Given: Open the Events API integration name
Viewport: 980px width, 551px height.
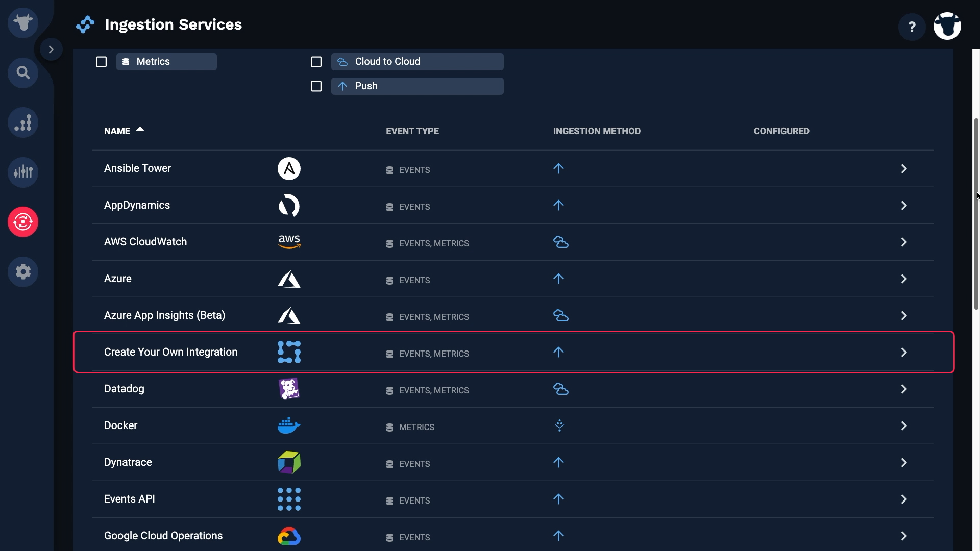Looking at the screenshot, I should tap(129, 499).
